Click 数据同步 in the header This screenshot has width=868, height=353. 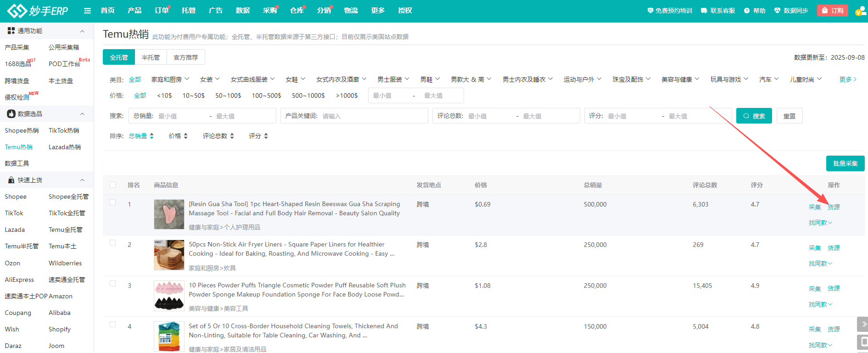[x=791, y=11]
